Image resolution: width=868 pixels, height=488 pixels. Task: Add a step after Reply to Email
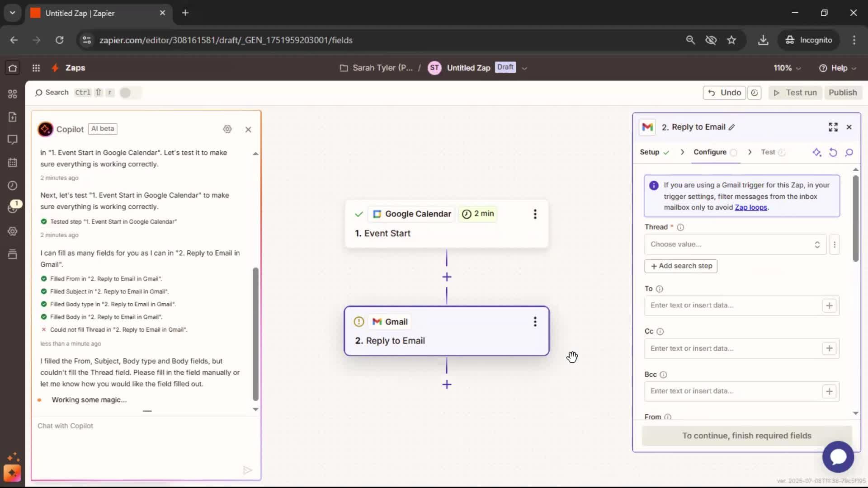point(447,385)
